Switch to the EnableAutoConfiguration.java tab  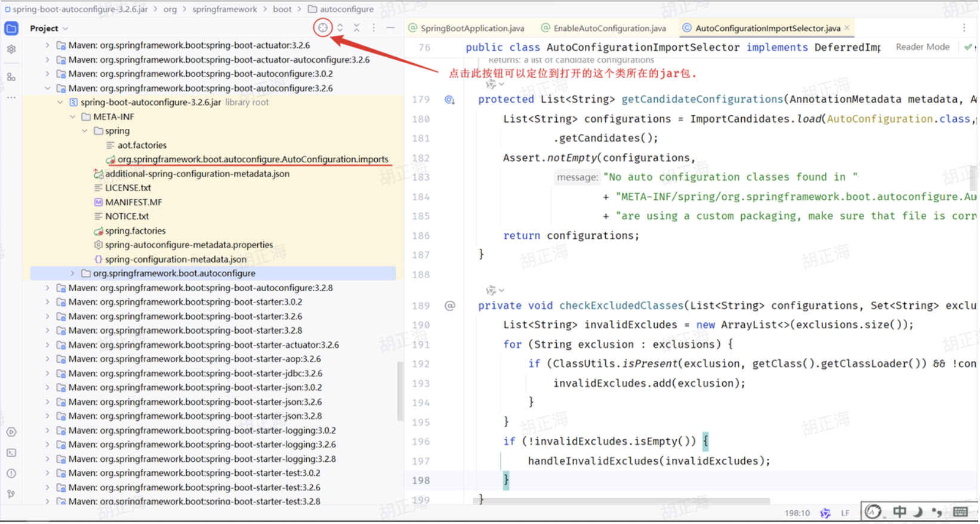[x=609, y=28]
